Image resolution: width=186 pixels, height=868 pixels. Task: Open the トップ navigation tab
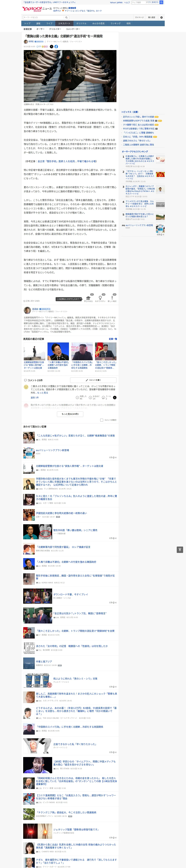[x=27, y=24]
